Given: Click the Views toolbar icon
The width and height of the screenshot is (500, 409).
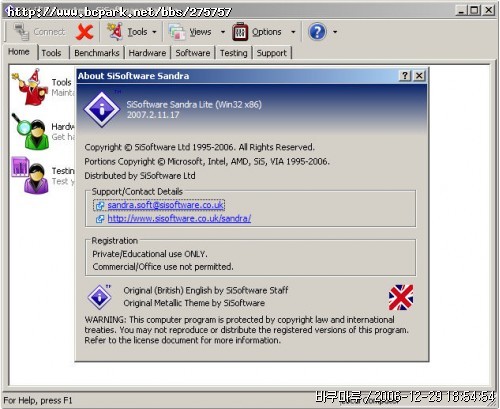Looking at the screenshot, I should tap(177, 32).
